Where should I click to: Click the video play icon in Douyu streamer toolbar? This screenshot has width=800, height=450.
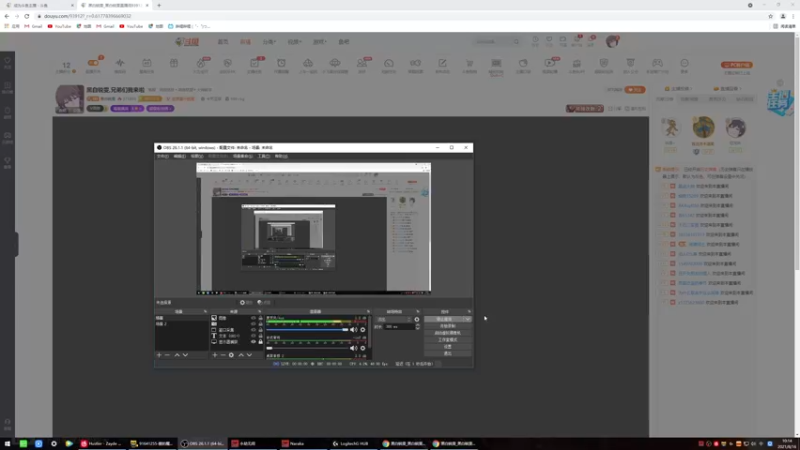[549, 63]
